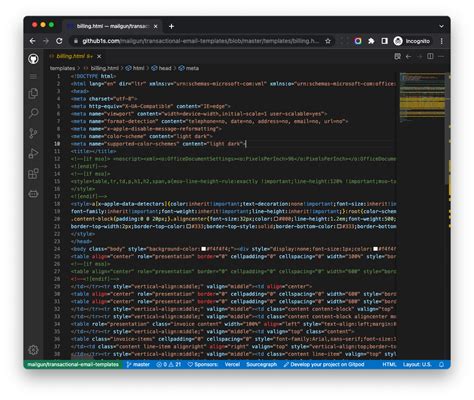Image resolution: width=474 pixels, height=400 pixels.
Task: Open the Explorer files view
Action: [x=33, y=93]
